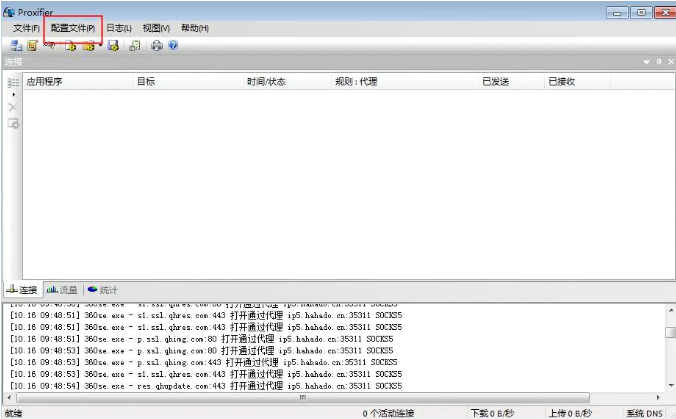
Task: Click the 上传 0 B/秒 status entry
Action: [x=570, y=413]
